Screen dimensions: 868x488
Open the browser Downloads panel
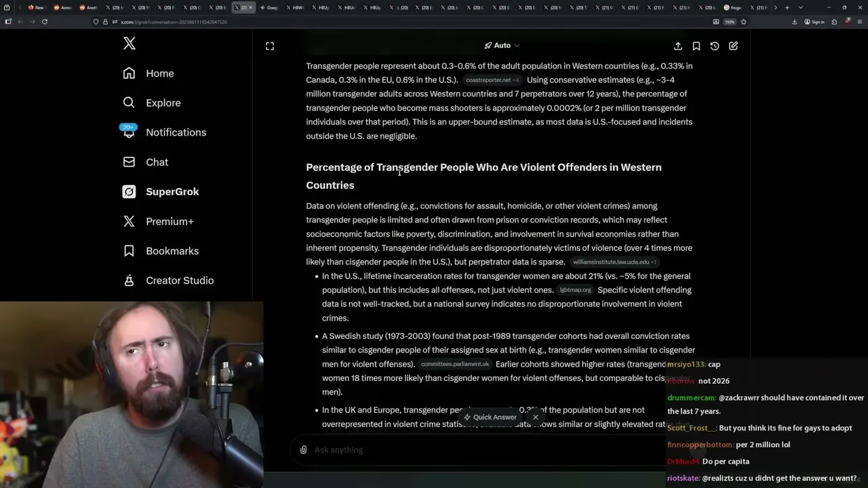pyautogui.click(x=795, y=22)
